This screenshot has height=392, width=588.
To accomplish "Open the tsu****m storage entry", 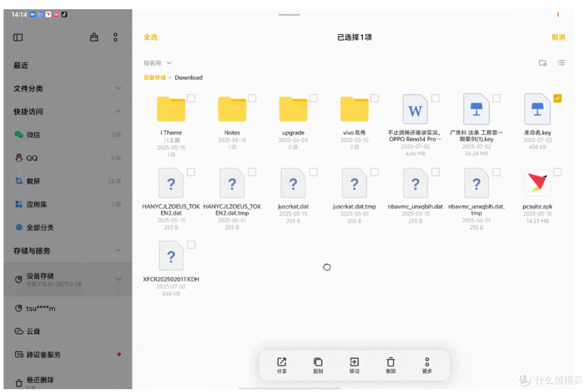I will 68,308.
